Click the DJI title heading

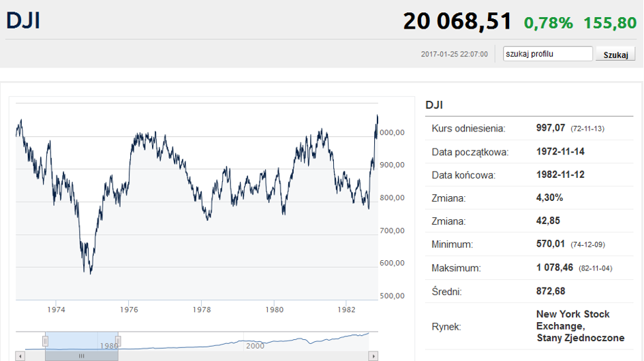click(x=23, y=20)
